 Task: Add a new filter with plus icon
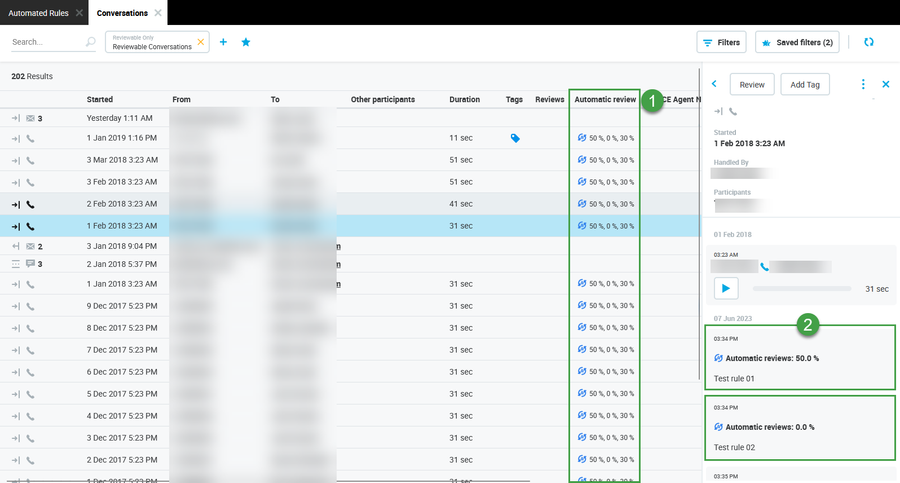pos(223,42)
